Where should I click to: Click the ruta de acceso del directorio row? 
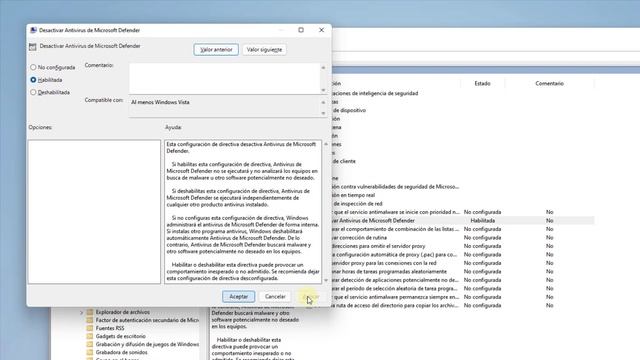[x=463, y=305]
